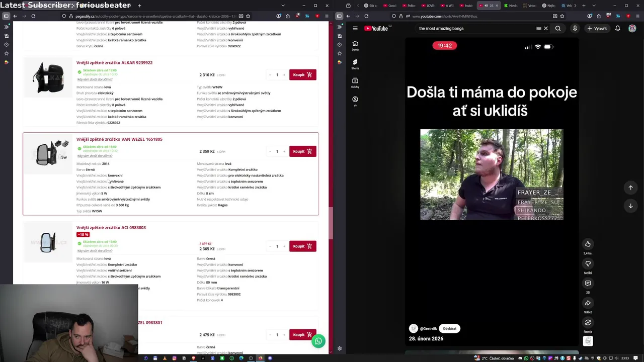Open the YouTube hamburger guide menu
Image resolution: width=644 pixels, height=362 pixels.
pyautogui.click(x=355, y=28)
